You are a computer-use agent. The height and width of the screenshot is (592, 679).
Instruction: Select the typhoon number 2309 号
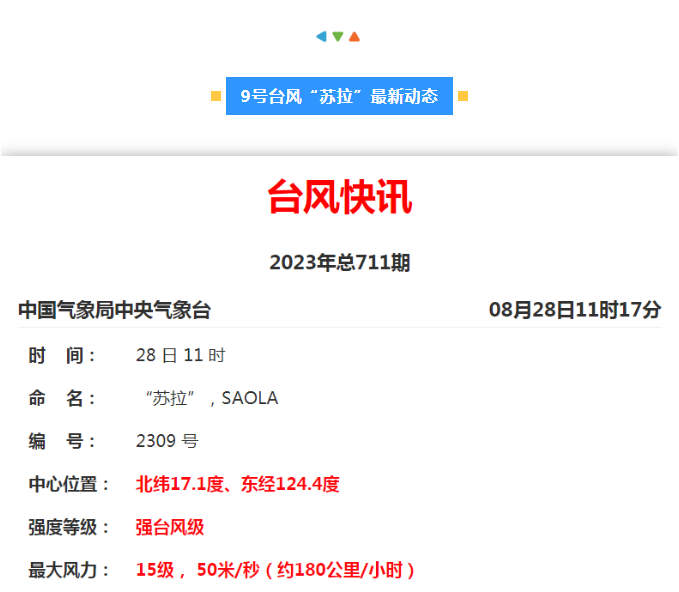167,441
